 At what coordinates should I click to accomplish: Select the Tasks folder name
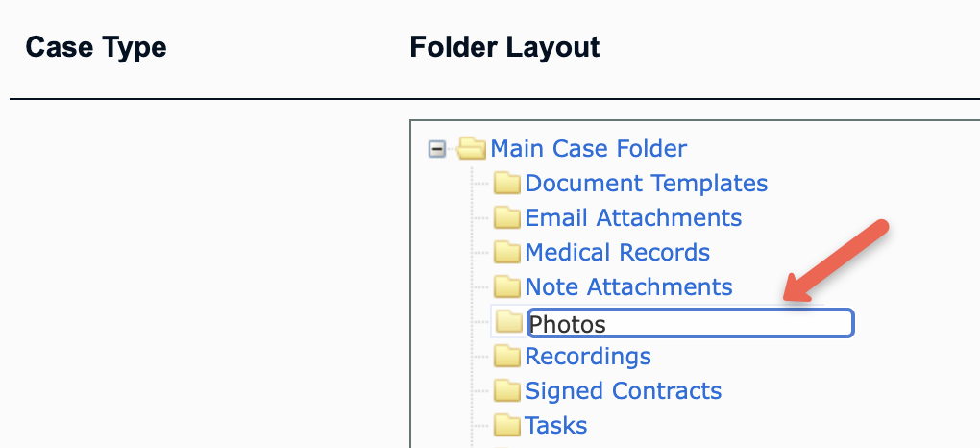tap(556, 426)
